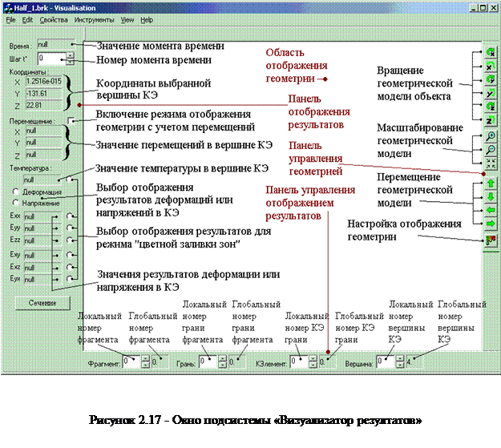Decrease the КЭлемент number
This screenshot has width=501, height=448.
point(313,365)
